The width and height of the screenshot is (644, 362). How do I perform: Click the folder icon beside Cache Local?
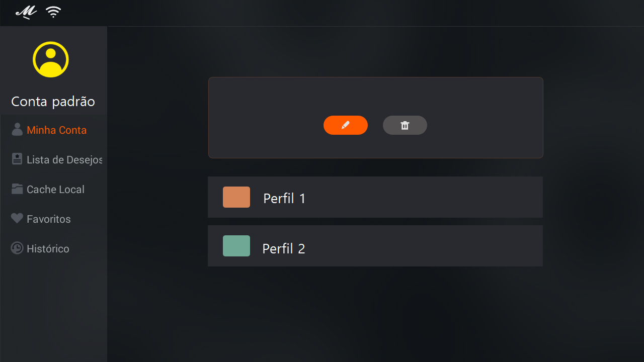pos(17,189)
